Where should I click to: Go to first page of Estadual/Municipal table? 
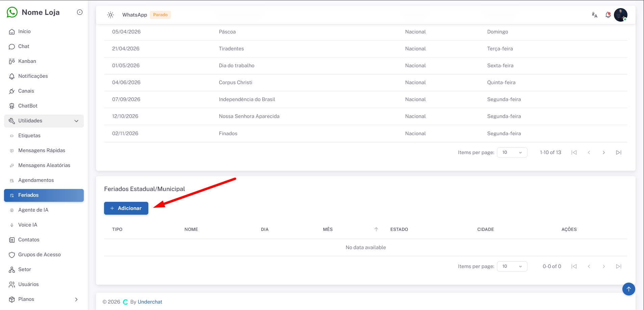(574, 266)
